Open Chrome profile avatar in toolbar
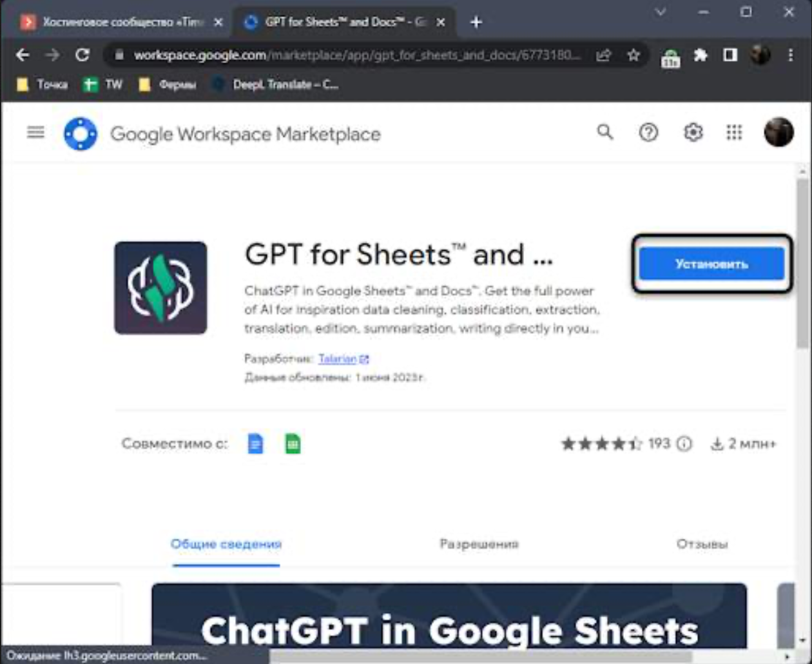812x664 pixels. [x=760, y=55]
